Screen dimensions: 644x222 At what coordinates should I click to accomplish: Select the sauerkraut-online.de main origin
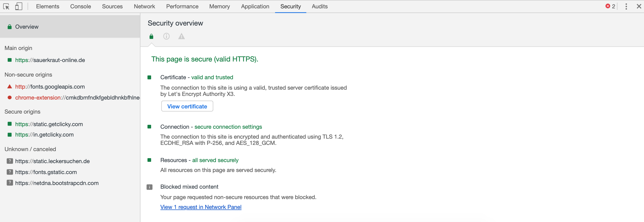tap(50, 60)
